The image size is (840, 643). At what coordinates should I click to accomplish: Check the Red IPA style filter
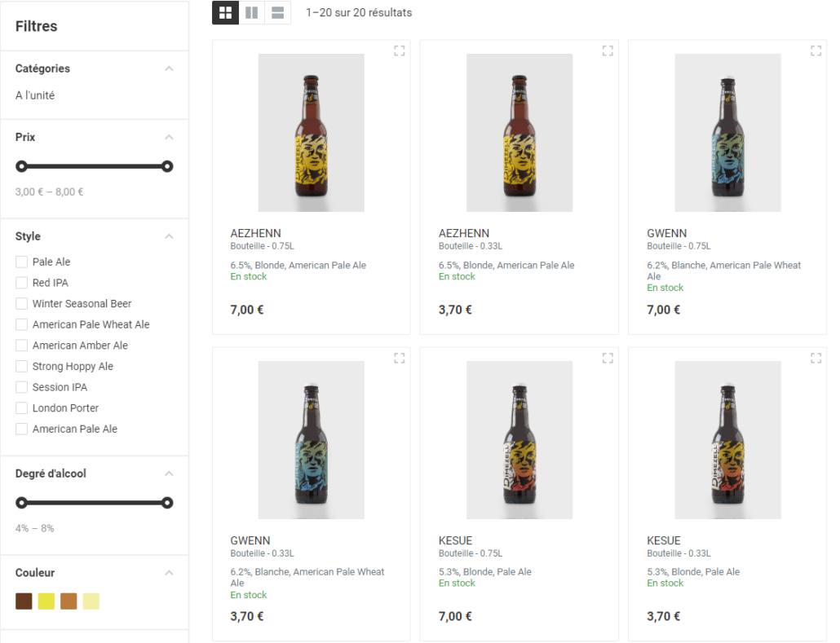click(x=22, y=283)
